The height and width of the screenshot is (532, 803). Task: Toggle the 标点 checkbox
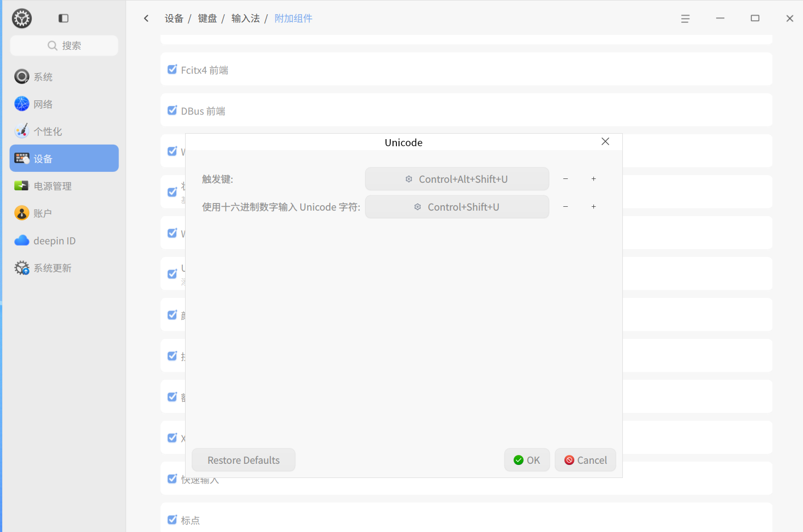click(172, 519)
